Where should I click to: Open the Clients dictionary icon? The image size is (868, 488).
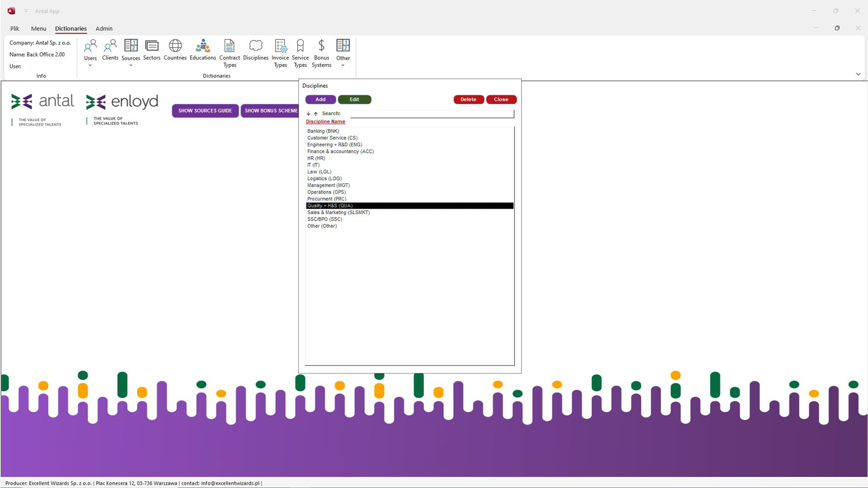click(x=110, y=49)
